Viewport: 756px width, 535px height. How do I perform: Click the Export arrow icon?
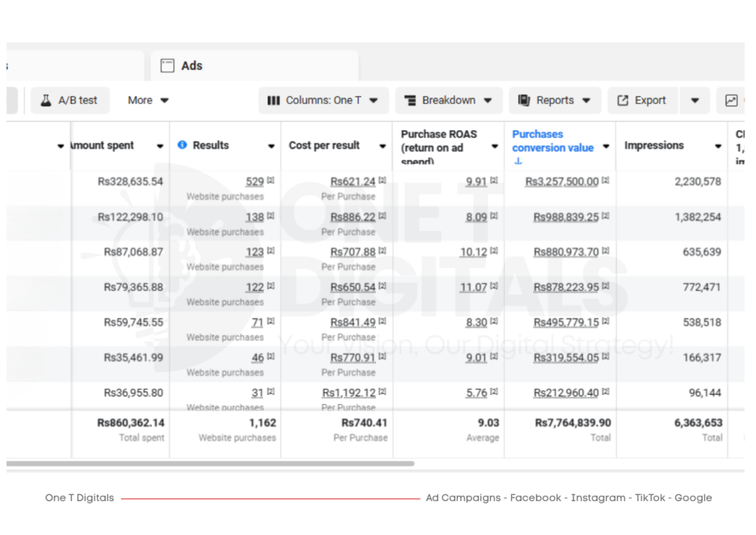pyautogui.click(x=622, y=100)
